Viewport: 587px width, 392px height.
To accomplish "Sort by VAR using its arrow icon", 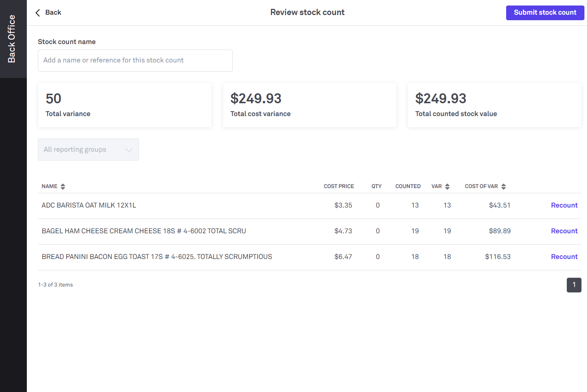I will pyautogui.click(x=447, y=187).
